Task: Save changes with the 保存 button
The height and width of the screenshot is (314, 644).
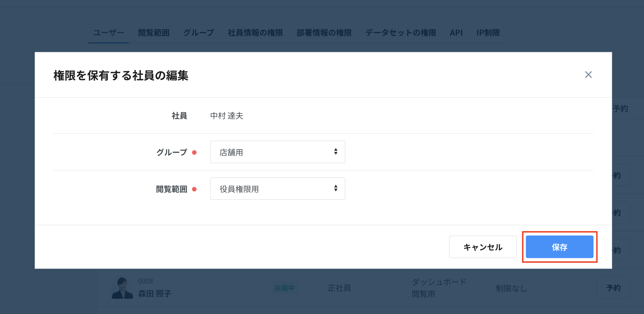Action: (559, 247)
